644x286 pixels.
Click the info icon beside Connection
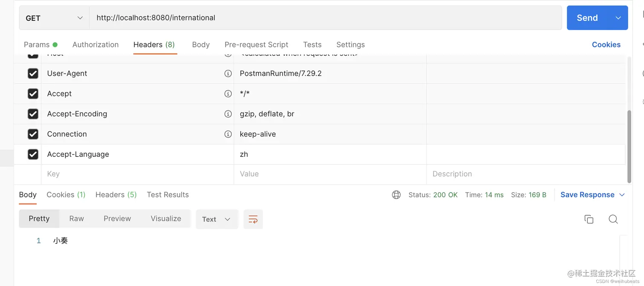(x=228, y=134)
